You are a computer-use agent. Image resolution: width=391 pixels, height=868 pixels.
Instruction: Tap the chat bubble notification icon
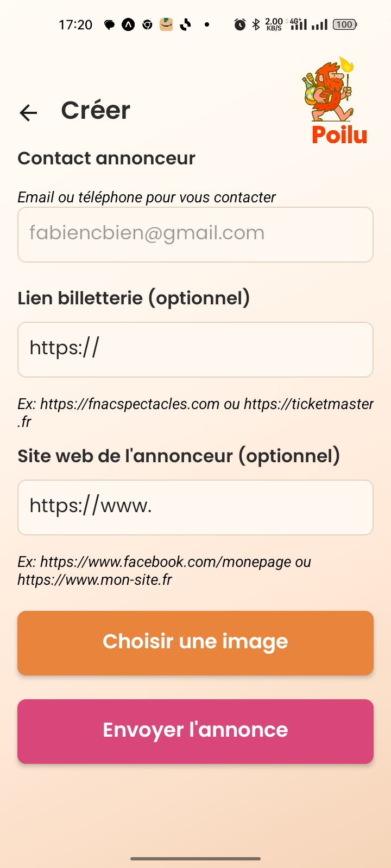109,24
